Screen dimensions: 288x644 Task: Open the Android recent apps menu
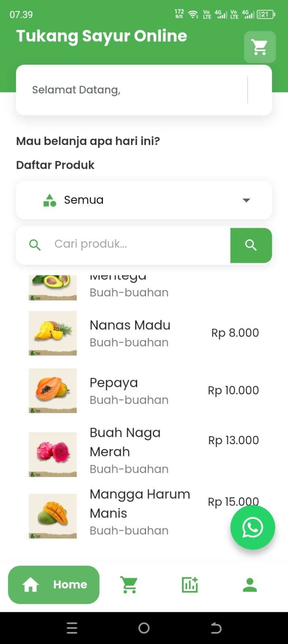pos(72,628)
